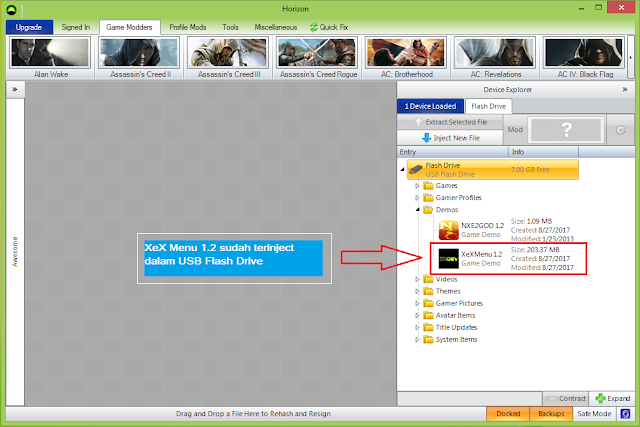Click the Expand button
Viewport: 640px width, 427px height.
(x=612, y=398)
